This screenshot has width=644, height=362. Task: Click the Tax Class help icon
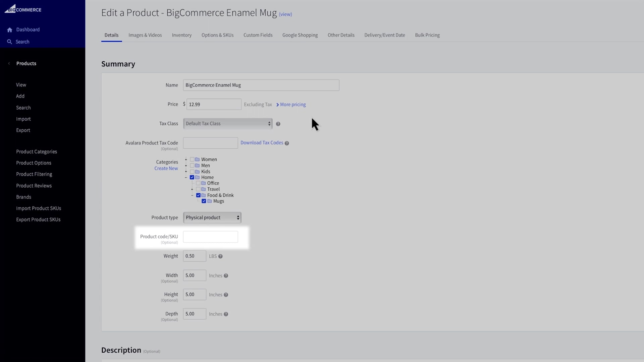pos(278,124)
